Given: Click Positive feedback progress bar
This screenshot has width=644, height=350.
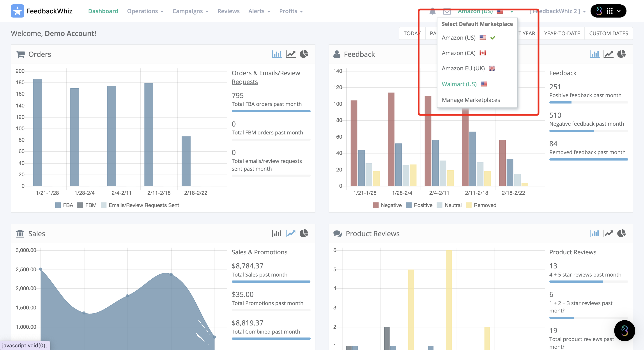Looking at the screenshot, I should coord(589,102).
